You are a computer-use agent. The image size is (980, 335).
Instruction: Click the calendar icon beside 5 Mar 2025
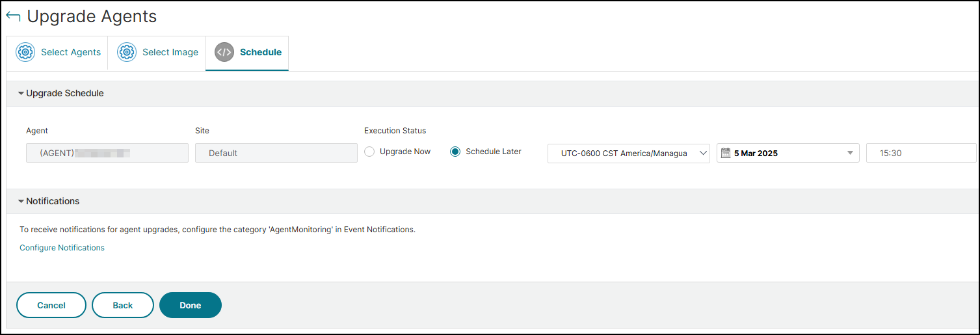[726, 153]
